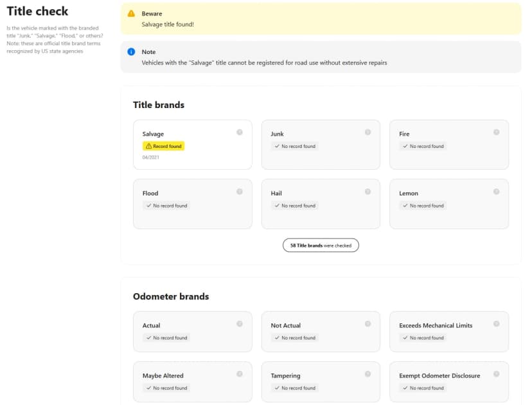Click the blue info icon in Note banner

tap(131, 51)
